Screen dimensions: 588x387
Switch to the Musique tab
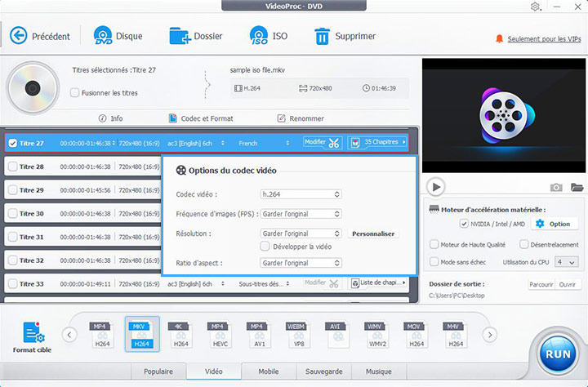(x=379, y=371)
